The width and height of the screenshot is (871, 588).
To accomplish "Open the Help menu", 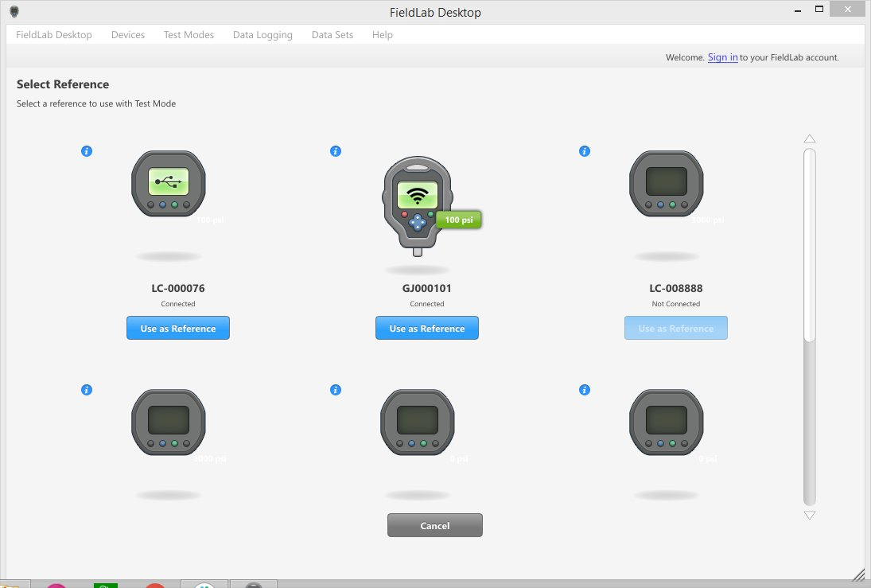I will coord(382,34).
